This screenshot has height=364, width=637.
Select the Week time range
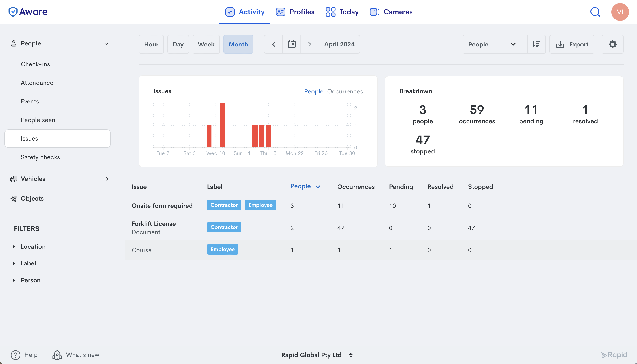(206, 44)
